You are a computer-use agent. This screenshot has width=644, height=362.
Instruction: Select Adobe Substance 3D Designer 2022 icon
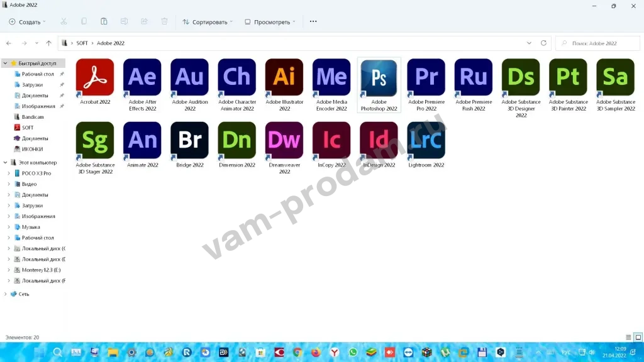(x=521, y=77)
